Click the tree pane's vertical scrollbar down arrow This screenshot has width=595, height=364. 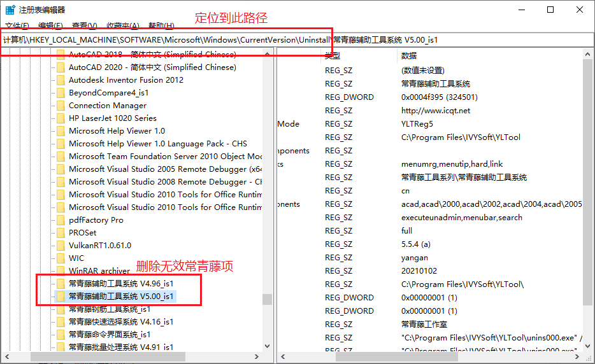point(268,347)
